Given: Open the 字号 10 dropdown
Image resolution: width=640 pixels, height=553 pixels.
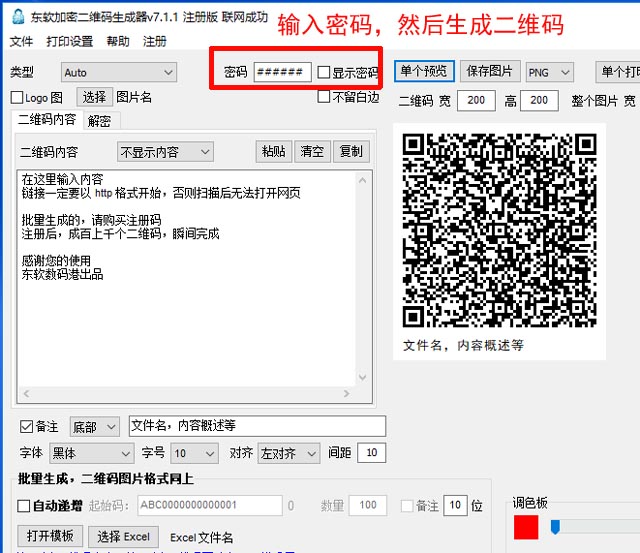Looking at the screenshot, I should (x=194, y=453).
